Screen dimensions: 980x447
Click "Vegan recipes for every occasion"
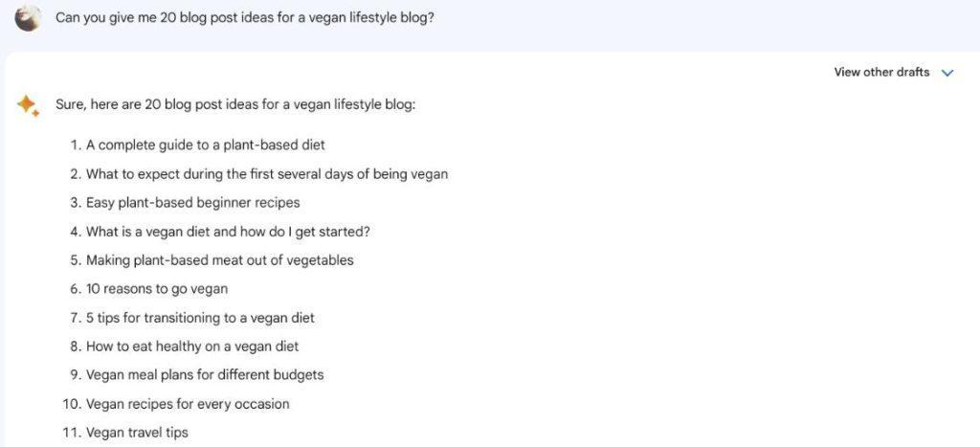coord(188,404)
